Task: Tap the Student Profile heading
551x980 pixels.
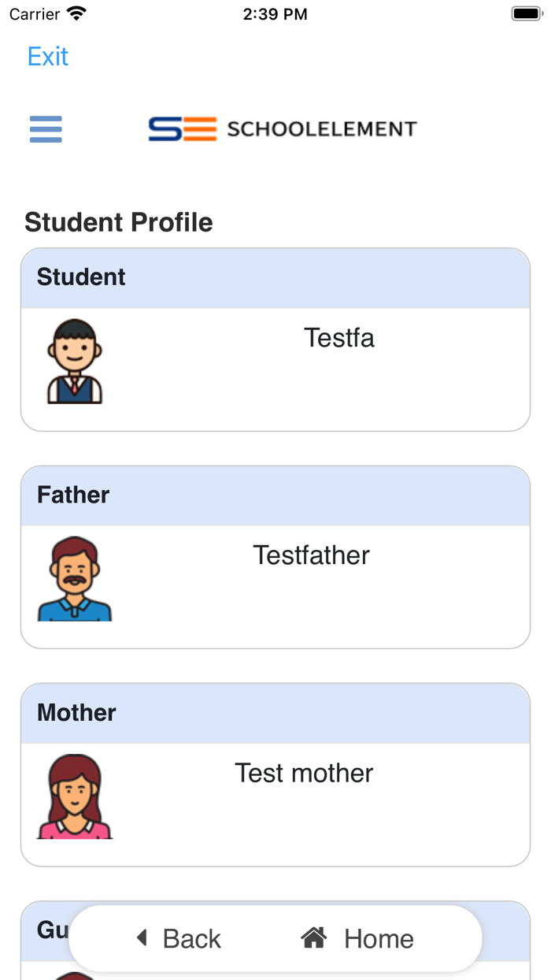Action: pyautogui.click(x=119, y=222)
